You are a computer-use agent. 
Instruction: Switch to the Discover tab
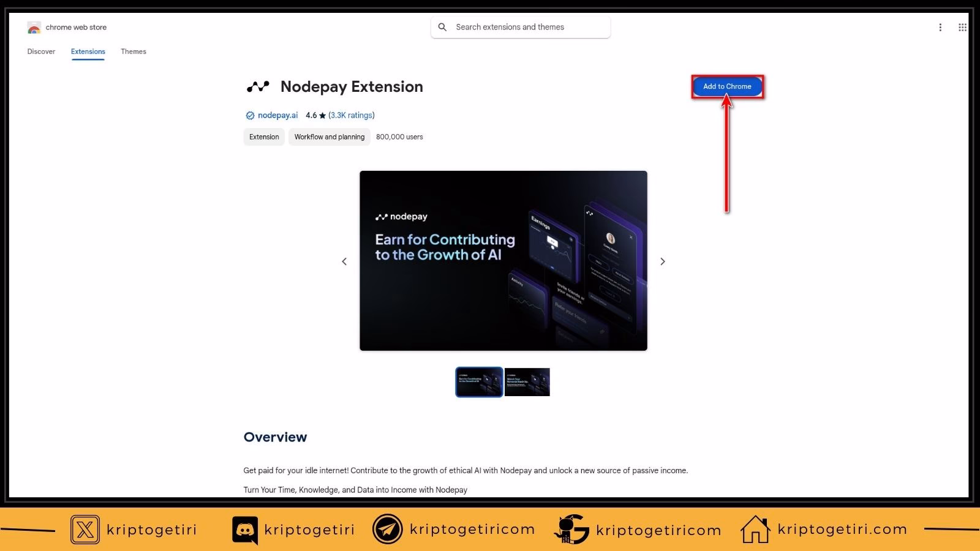40,51
